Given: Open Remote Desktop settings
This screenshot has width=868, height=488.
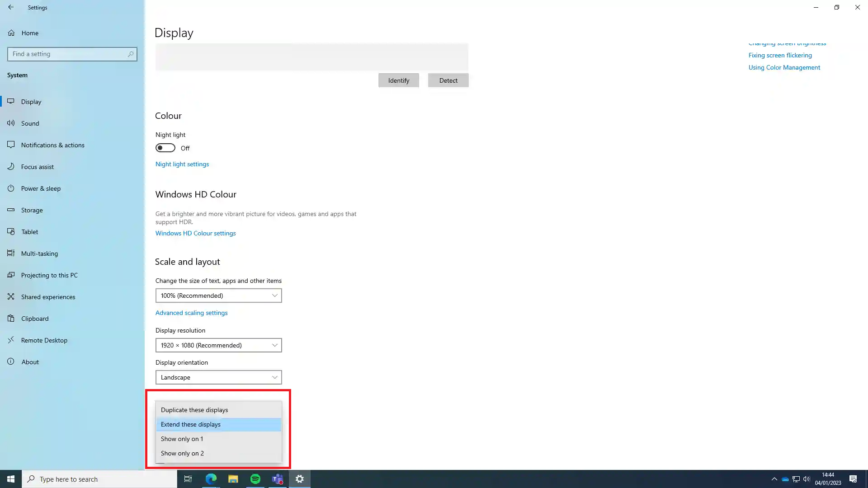Looking at the screenshot, I should point(45,340).
